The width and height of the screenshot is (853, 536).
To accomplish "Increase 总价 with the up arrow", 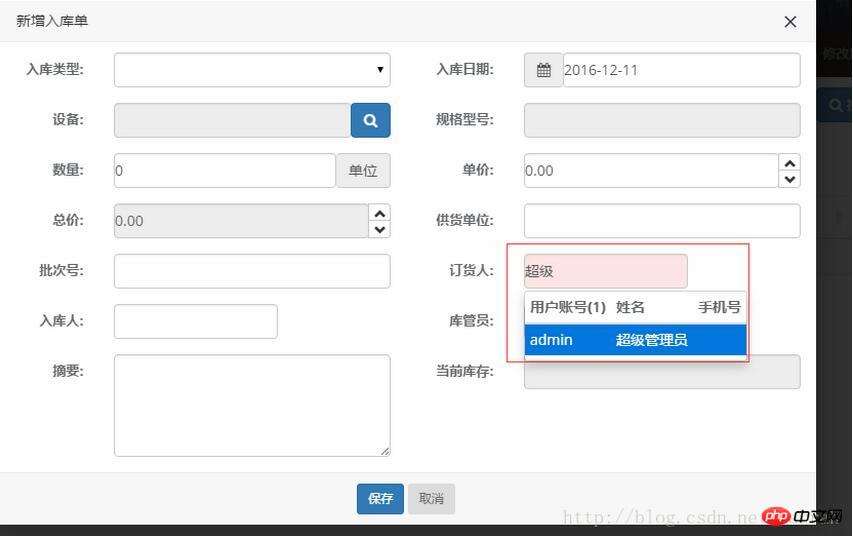I will (x=379, y=213).
